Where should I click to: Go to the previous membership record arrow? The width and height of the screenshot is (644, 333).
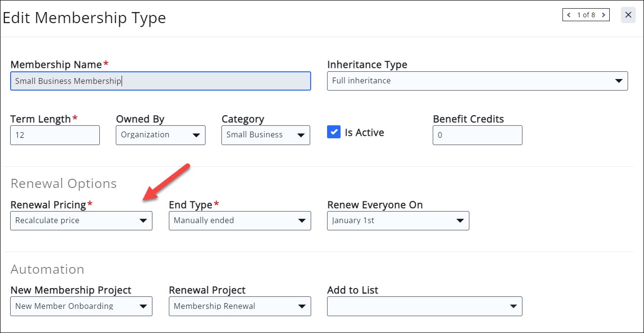click(x=569, y=15)
